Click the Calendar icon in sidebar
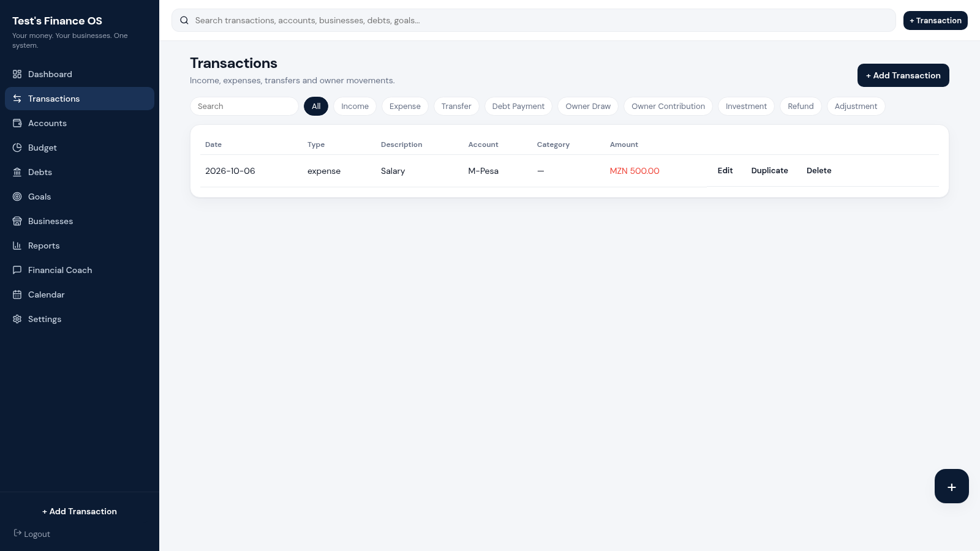 [17, 294]
